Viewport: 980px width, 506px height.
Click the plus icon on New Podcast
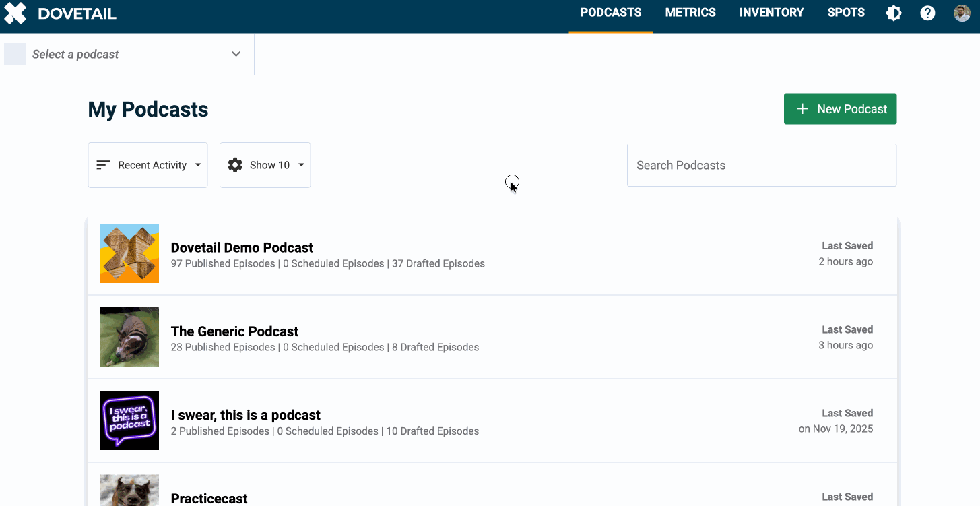[x=802, y=109]
